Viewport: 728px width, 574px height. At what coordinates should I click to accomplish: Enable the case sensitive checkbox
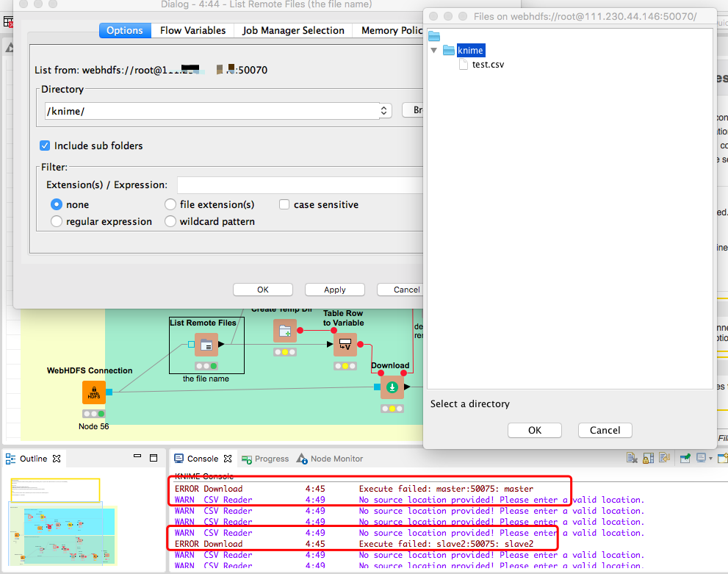coord(284,204)
